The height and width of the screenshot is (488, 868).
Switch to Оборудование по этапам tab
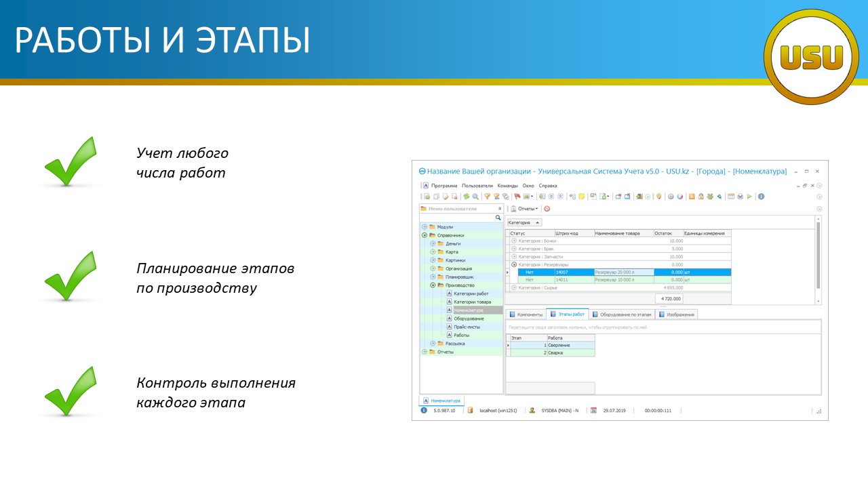622,314
